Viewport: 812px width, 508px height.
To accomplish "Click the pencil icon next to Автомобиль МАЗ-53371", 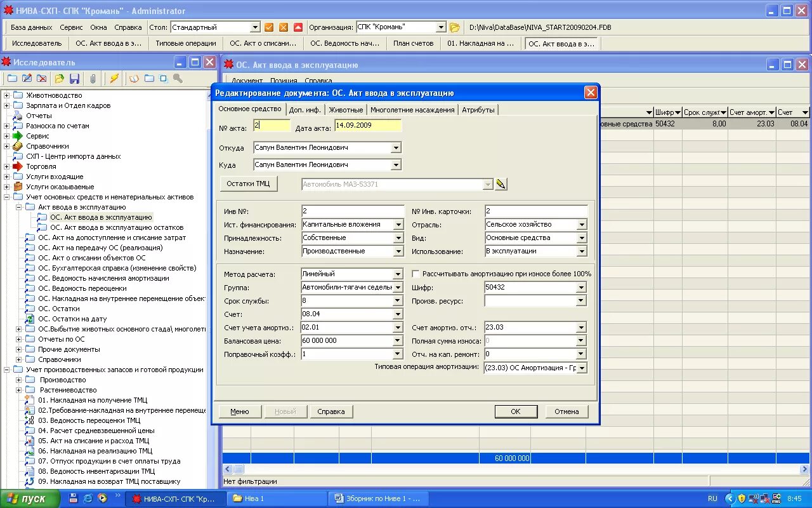I will point(501,184).
